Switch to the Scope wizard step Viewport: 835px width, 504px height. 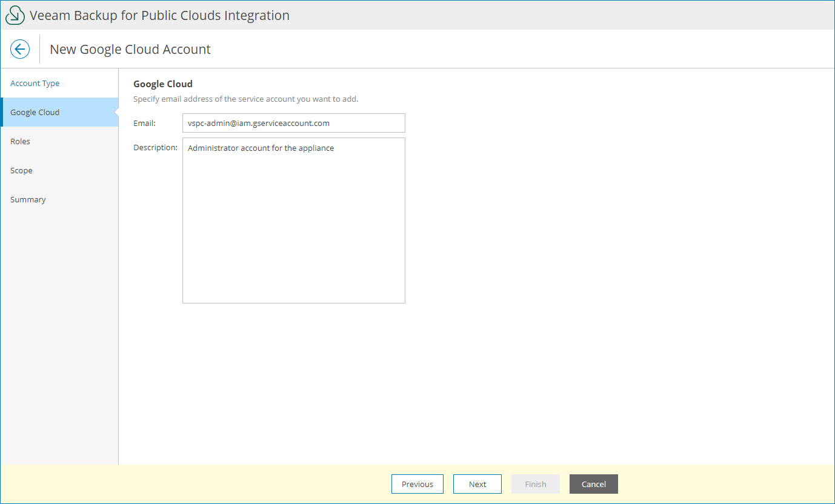[x=22, y=171]
